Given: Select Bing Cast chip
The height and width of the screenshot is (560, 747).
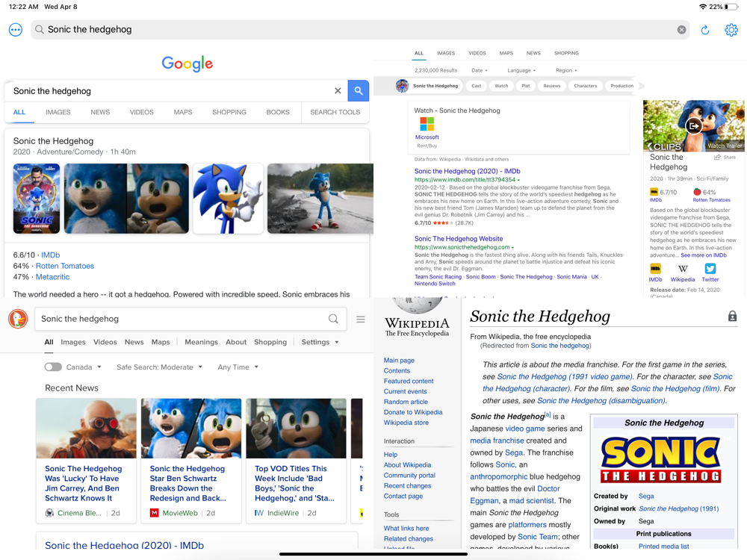Looking at the screenshot, I should pos(477,86).
